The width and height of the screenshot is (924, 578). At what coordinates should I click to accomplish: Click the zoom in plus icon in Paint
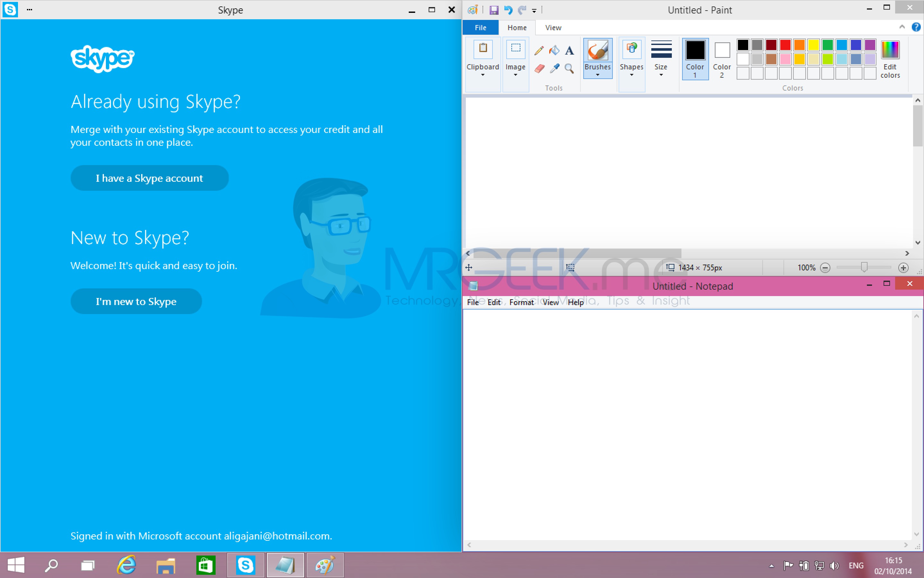point(903,267)
